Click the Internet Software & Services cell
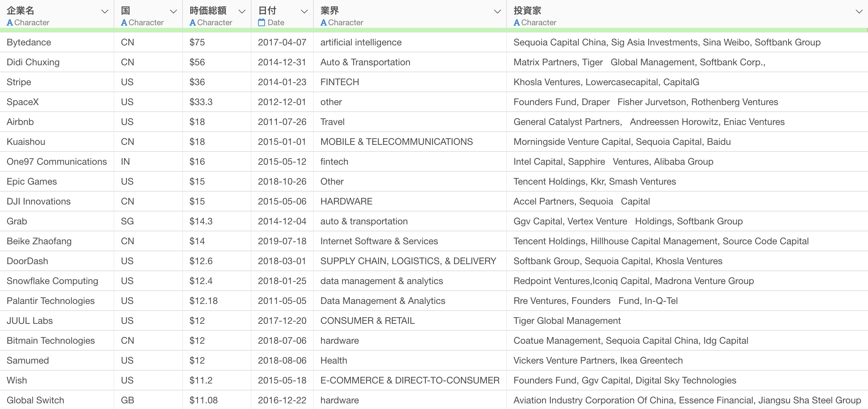The image size is (868, 409). click(410, 241)
